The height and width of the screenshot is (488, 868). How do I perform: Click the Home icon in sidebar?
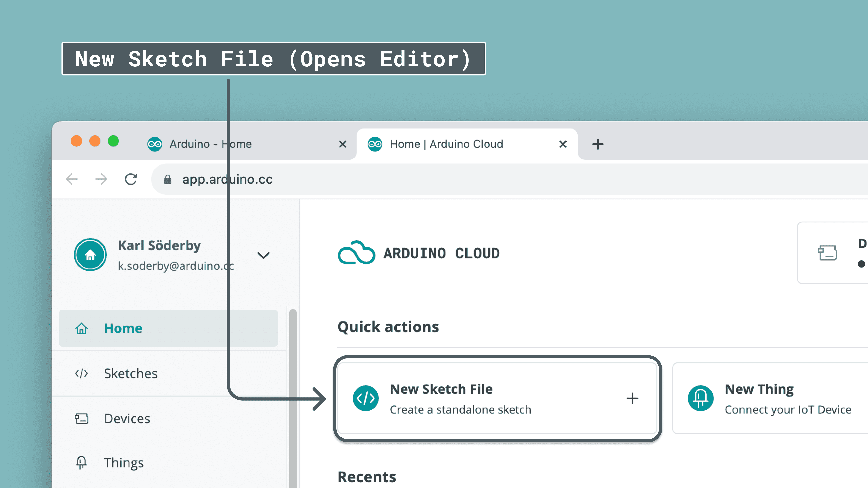point(81,328)
